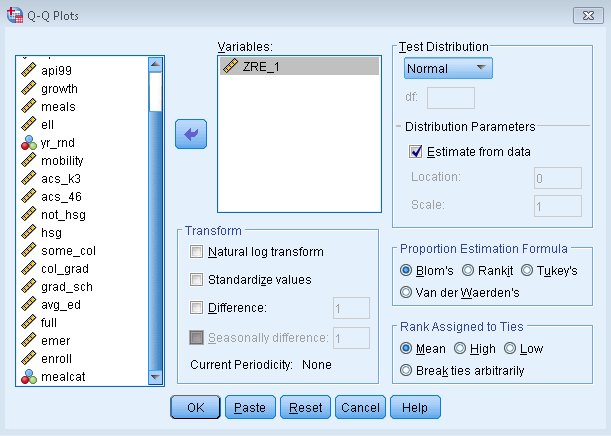Viewport: 611px width, 436px height.
Task: Open Help for Q-Q Plots
Action: point(415,407)
